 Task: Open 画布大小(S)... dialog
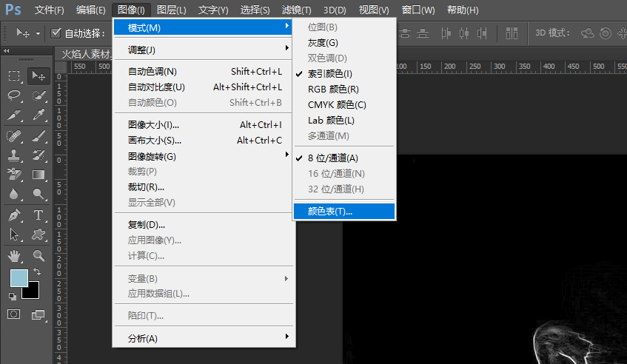[204, 141]
